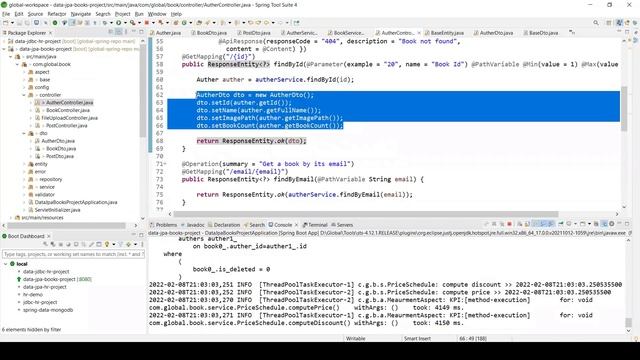This screenshot has height=360, width=640.
Task: Click the Console vertical scrollbar thumb
Action: click(629, 323)
